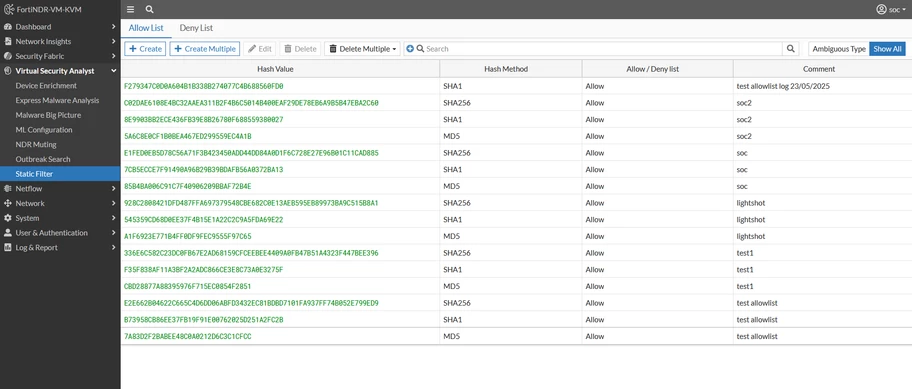This screenshot has height=389, width=912.
Task: Select hash starting with 85B4BA006C91
Action: click(x=188, y=186)
